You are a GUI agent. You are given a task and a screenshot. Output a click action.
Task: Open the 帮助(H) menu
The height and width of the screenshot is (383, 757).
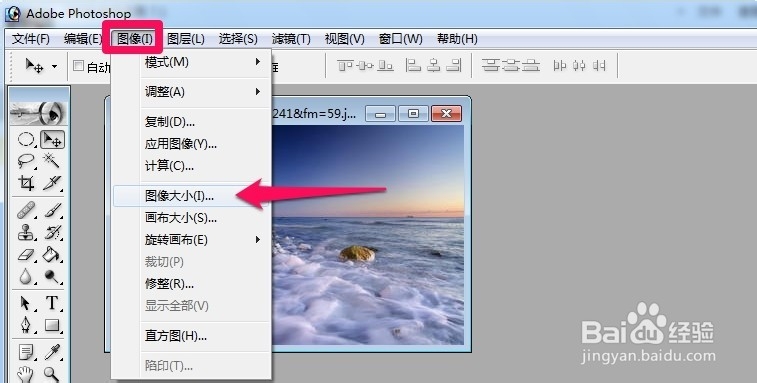pyautogui.click(x=457, y=39)
